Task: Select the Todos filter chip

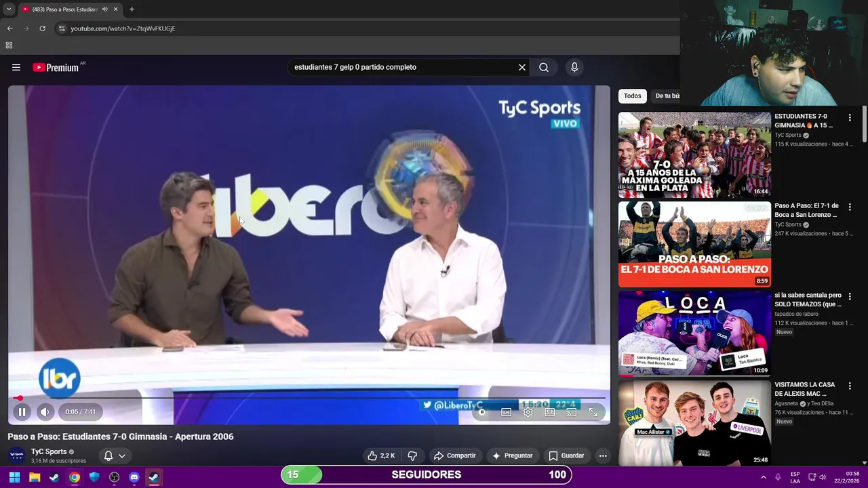Action: pos(633,96)
